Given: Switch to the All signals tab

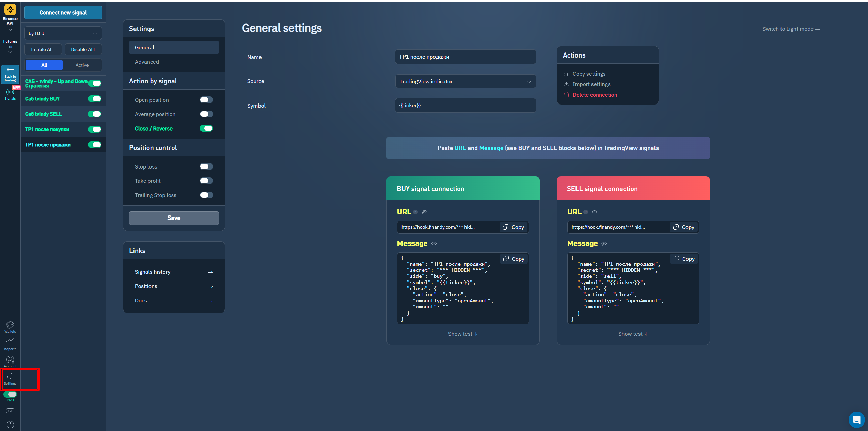Looking at the screenshot, I should (44, 65).
